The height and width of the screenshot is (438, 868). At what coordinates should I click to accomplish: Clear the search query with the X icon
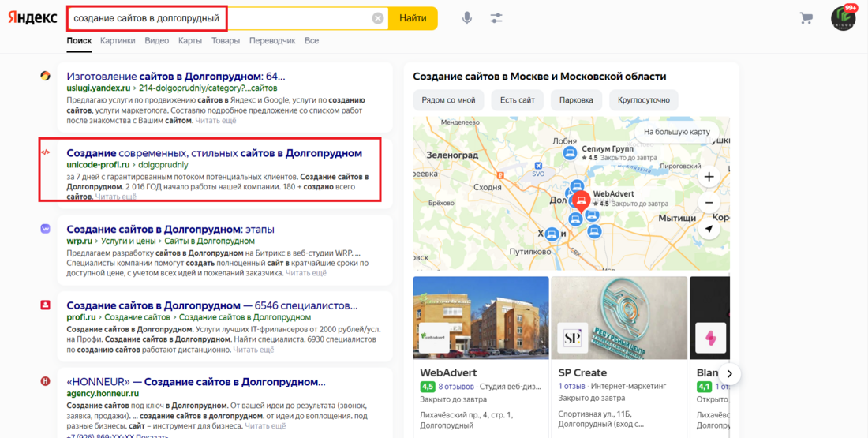point(377,18)
